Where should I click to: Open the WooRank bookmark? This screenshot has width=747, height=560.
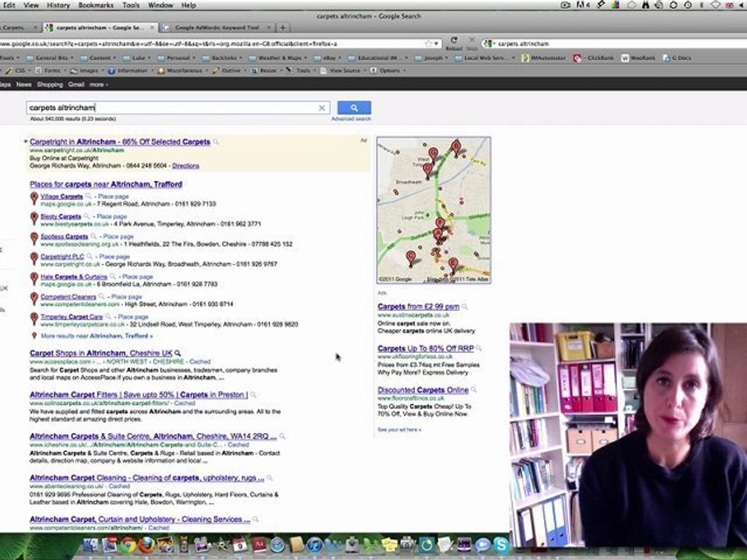tap(638, 58)
